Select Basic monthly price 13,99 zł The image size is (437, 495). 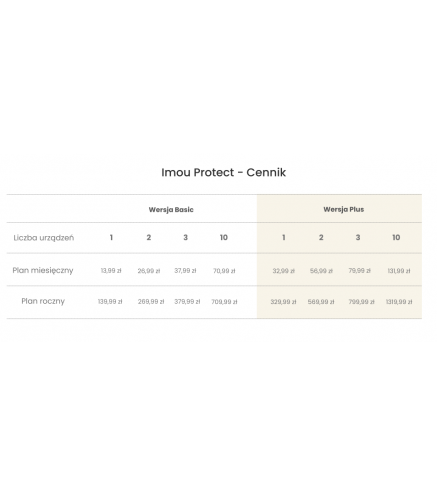[x=111, y=271]
